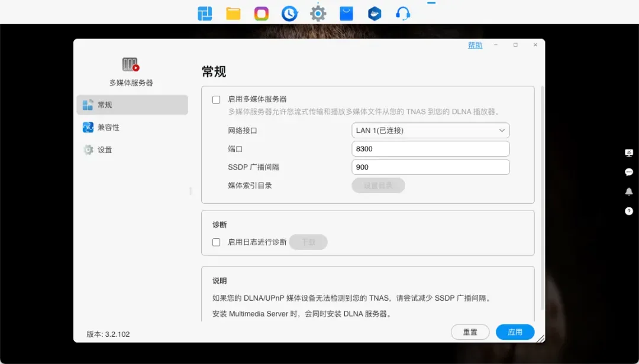Open the file manager folder icon in dock
The image size is (639, 364).
(233, 14)
